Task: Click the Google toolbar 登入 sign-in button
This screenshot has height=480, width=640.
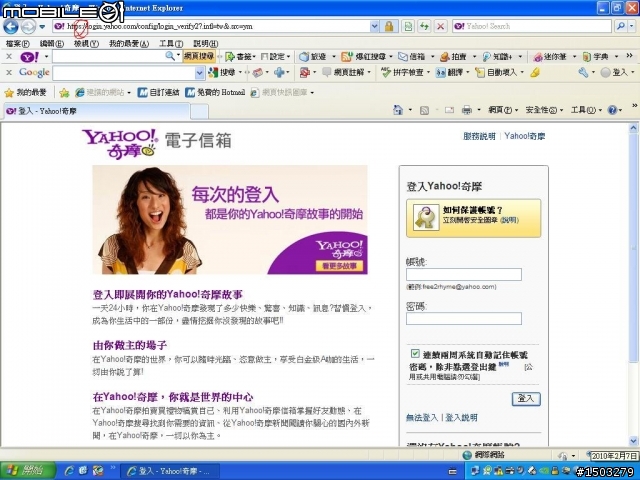Action: (618, 73)
